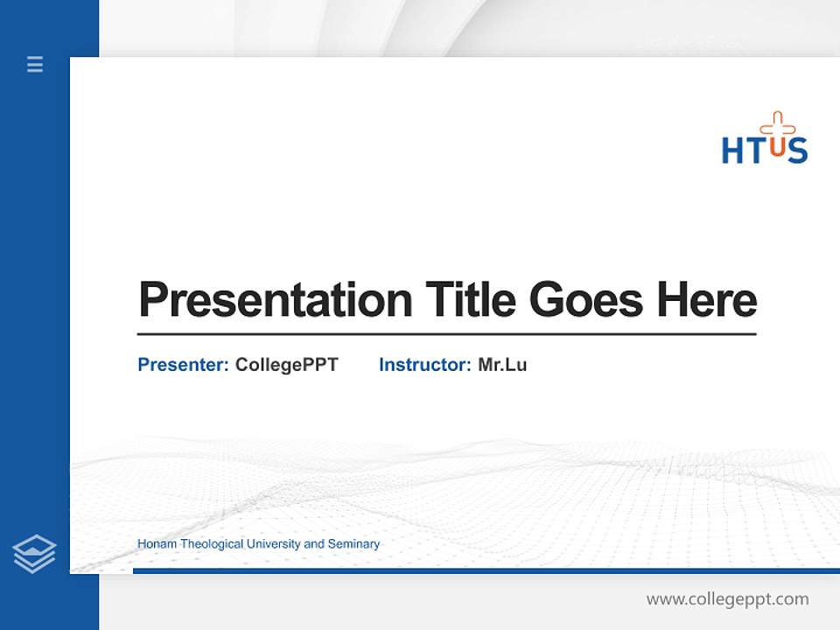
Task: Select the Honam Theological University footer text
Action: point(259,544)
